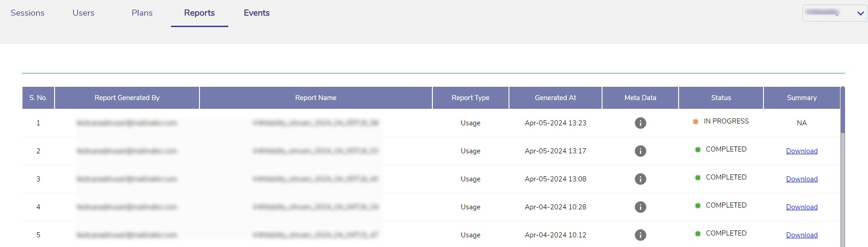
Task: Click the Meta Data info icon for row 1
Action: tap(640, 123)
